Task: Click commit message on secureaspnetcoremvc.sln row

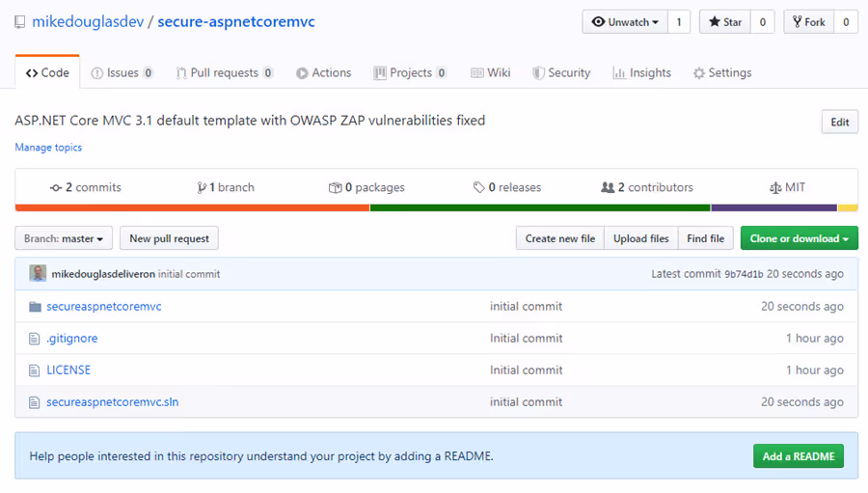Action: [x=526, y=402]
